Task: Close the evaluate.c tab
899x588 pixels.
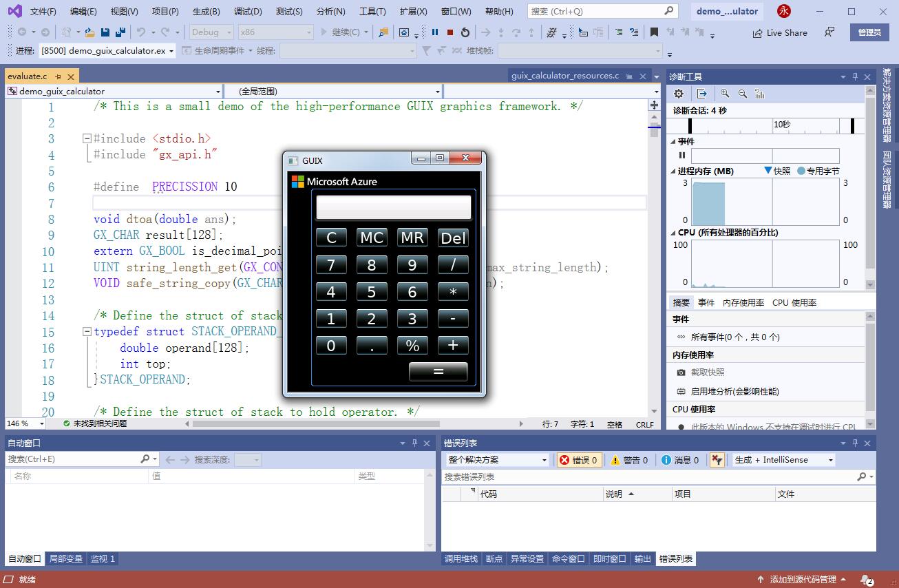Action: 70,76
